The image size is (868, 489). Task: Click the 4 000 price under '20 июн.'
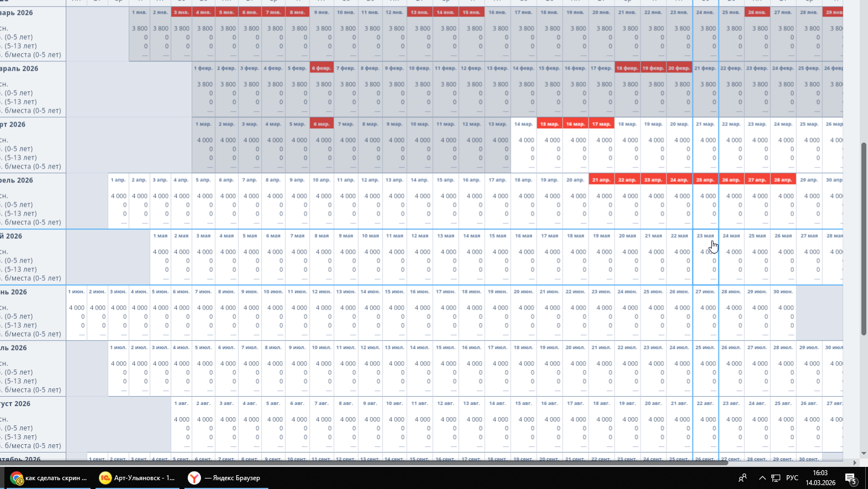click(526, 307)
